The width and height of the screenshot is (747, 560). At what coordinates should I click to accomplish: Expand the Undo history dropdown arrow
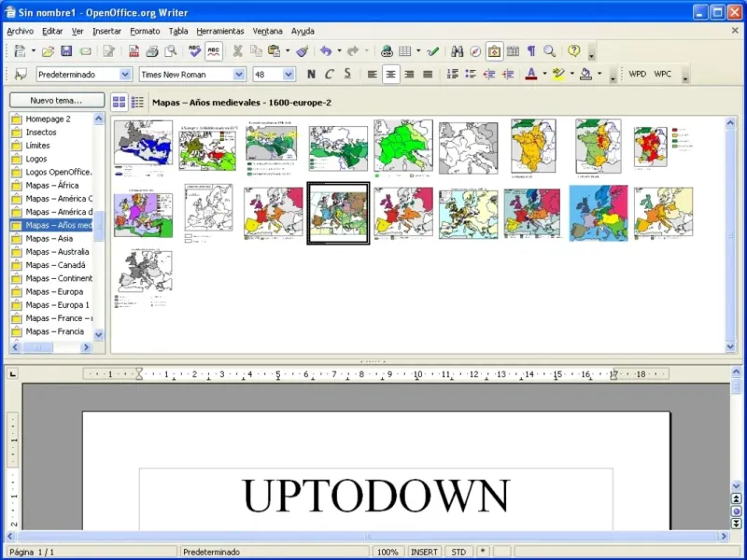tap(339, 51)
